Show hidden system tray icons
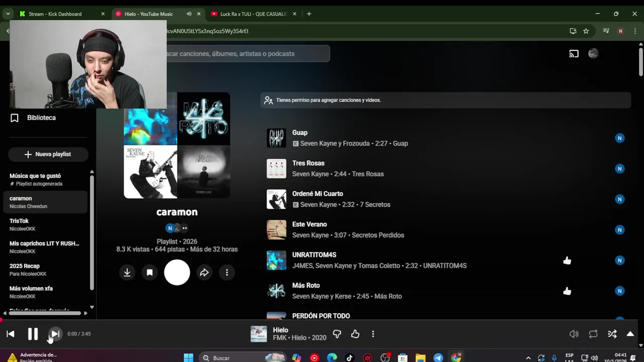Viewport: 644px width, 362px height. click(528, 358)
